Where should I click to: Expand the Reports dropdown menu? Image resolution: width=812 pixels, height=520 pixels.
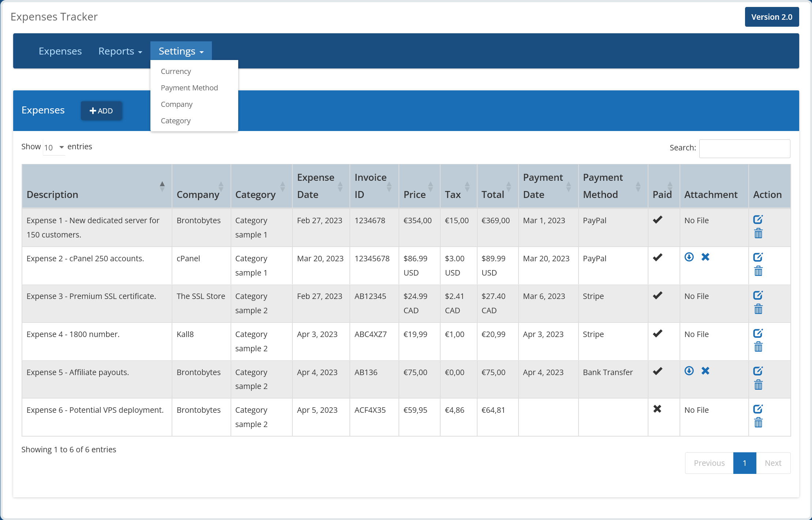coord(120,51)
